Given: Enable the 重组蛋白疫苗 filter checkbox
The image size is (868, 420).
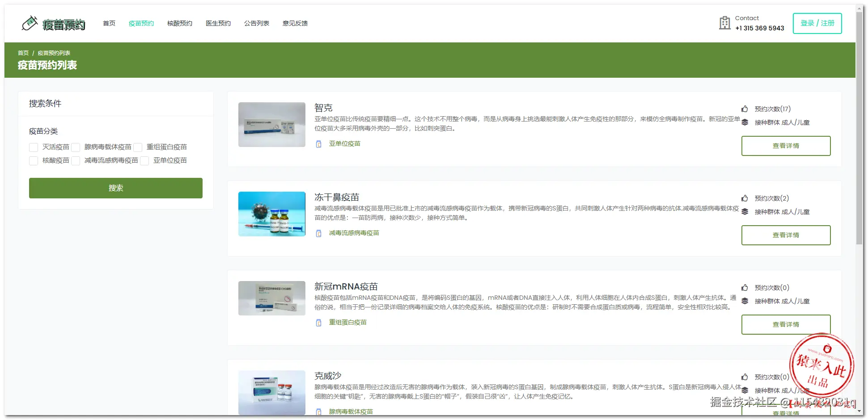Looking at the screenshot, I should click(138, 147).
